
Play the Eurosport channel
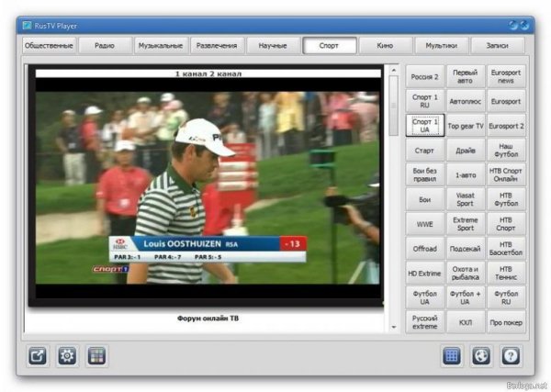pyautogui.click(x=506, y=101)
